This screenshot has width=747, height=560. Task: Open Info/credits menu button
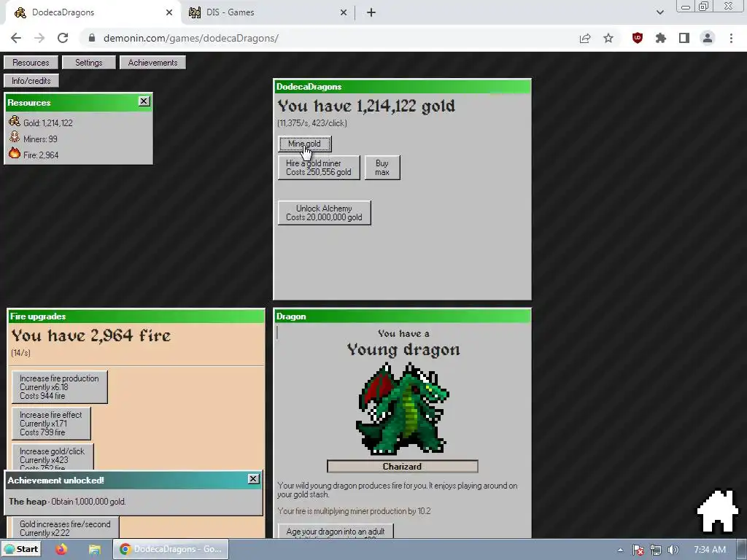pyautogui.click(x=31, y=80)
